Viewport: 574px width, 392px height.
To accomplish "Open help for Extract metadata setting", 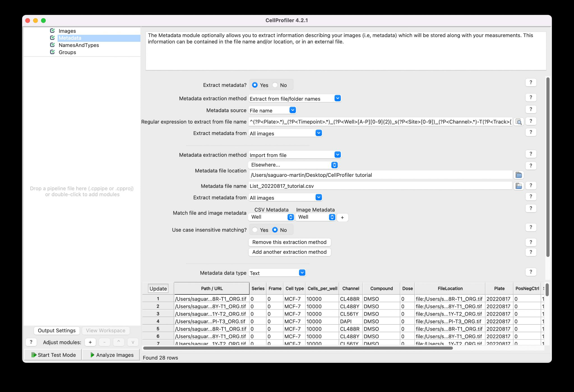I will pyautogui.click(x=531, y=82).
